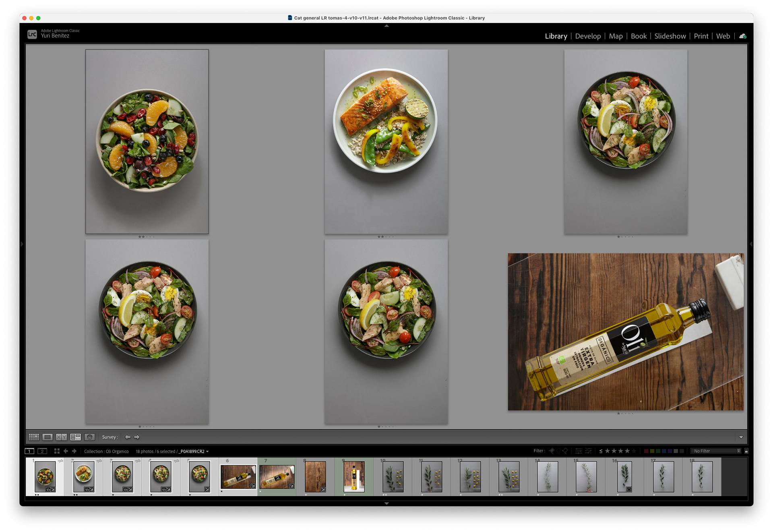Open the Slideshow module
Image resolution: width=773 pixels, height=532 pixels.
tap(670, 36)
